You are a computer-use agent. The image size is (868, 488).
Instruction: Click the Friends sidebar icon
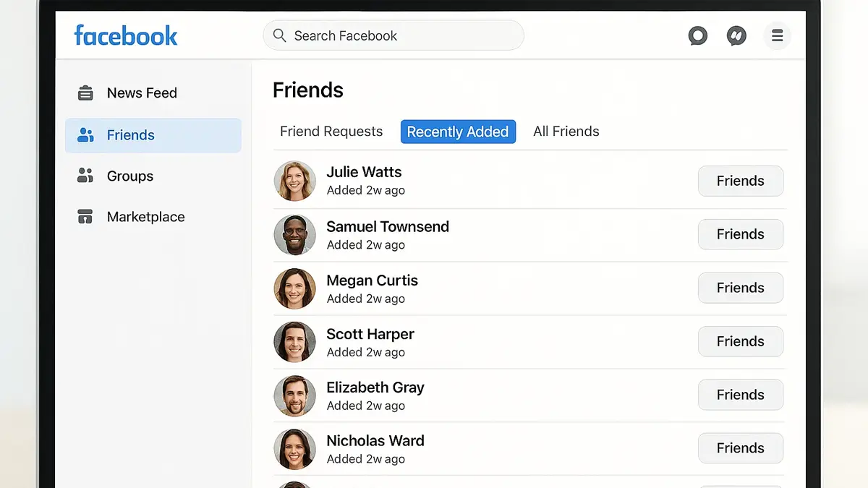85,135
